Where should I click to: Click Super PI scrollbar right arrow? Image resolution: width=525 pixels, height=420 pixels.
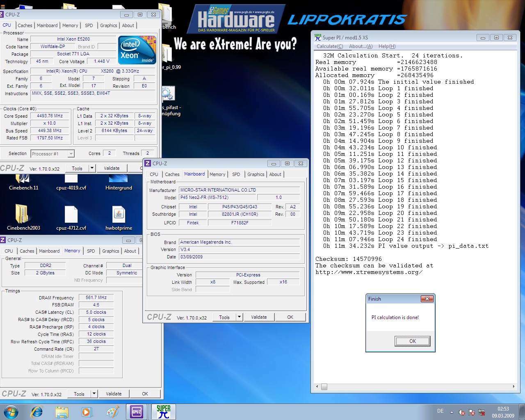pyautogui.click(x=514, y=387)
